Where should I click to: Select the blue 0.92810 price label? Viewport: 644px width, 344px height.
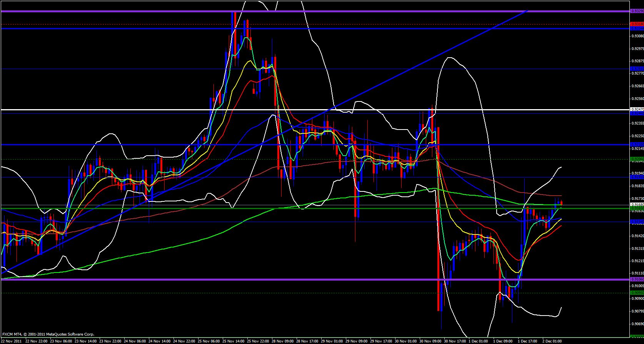click(x=637, y=69)
